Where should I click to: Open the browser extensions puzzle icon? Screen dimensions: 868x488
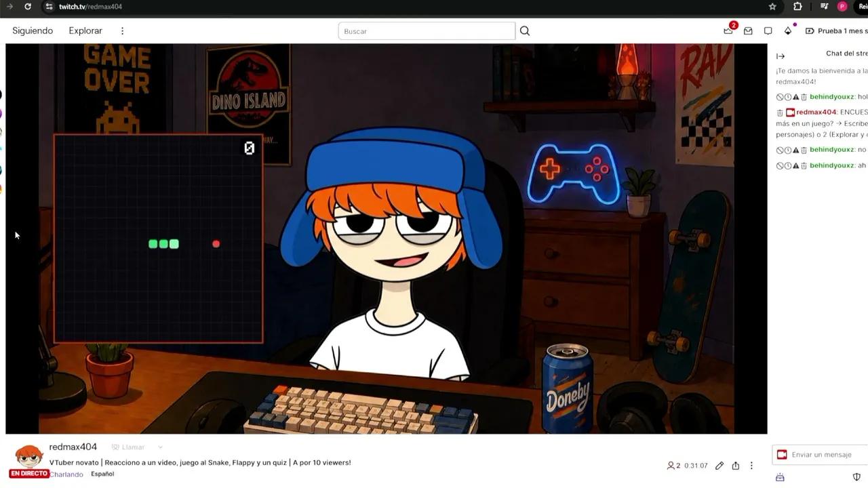click(797, 7)
